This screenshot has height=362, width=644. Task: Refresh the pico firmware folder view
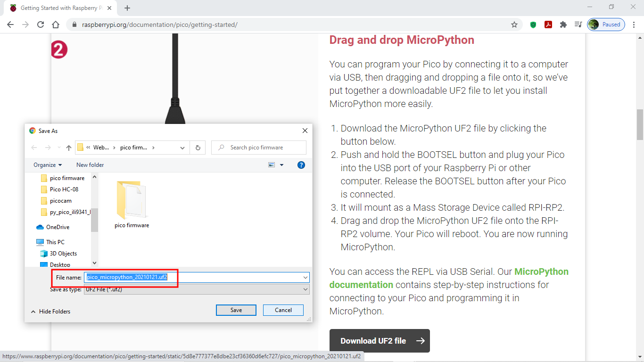pyautogui.click(x=198, y=148)
